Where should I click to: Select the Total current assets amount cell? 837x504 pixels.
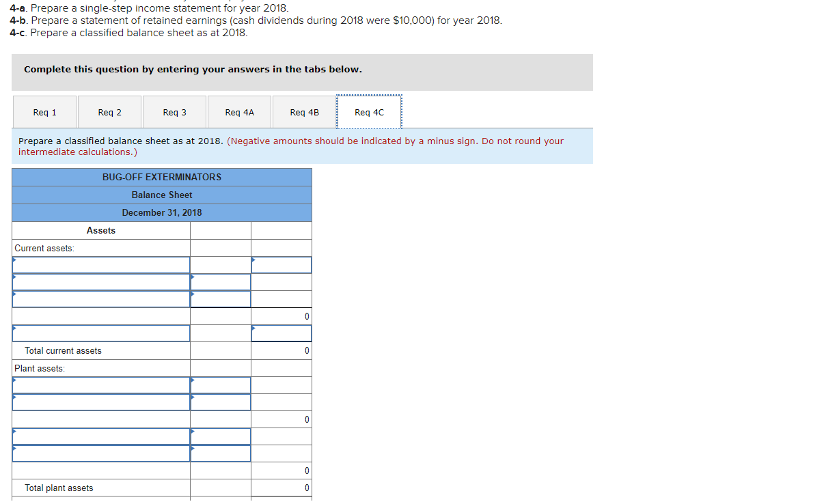click(x=281, y=350)
